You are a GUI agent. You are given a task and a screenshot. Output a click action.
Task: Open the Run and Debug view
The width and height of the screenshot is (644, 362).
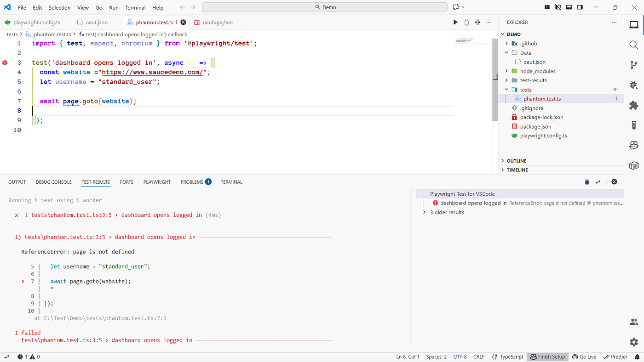pyautogui.click(x=634, y=85)
